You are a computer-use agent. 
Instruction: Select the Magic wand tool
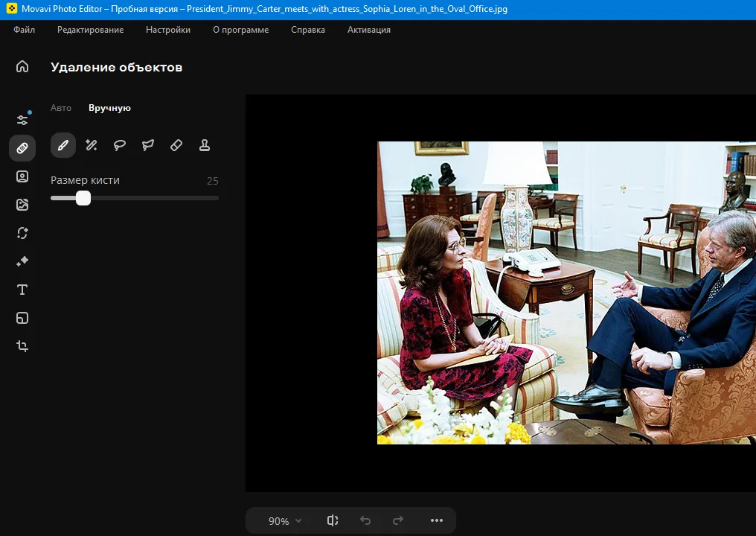(91, 145)
